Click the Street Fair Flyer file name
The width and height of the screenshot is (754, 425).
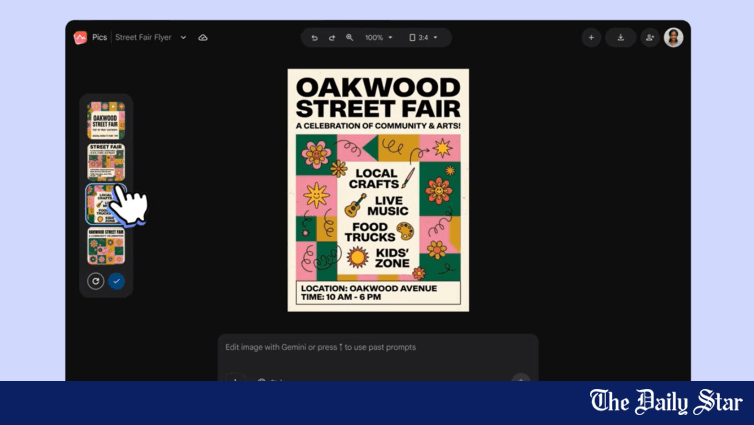(x=143, y=38)
